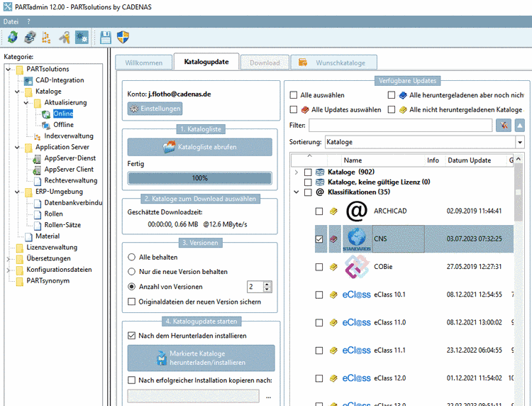
Task: Check the eClass 10.1 checkbox
Action: click(x=319, y=295)
